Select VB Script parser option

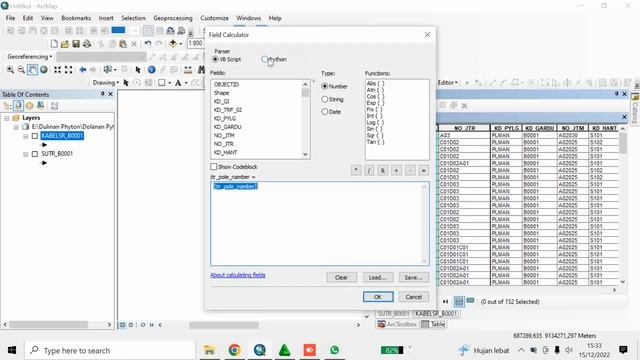click(227, 59)
